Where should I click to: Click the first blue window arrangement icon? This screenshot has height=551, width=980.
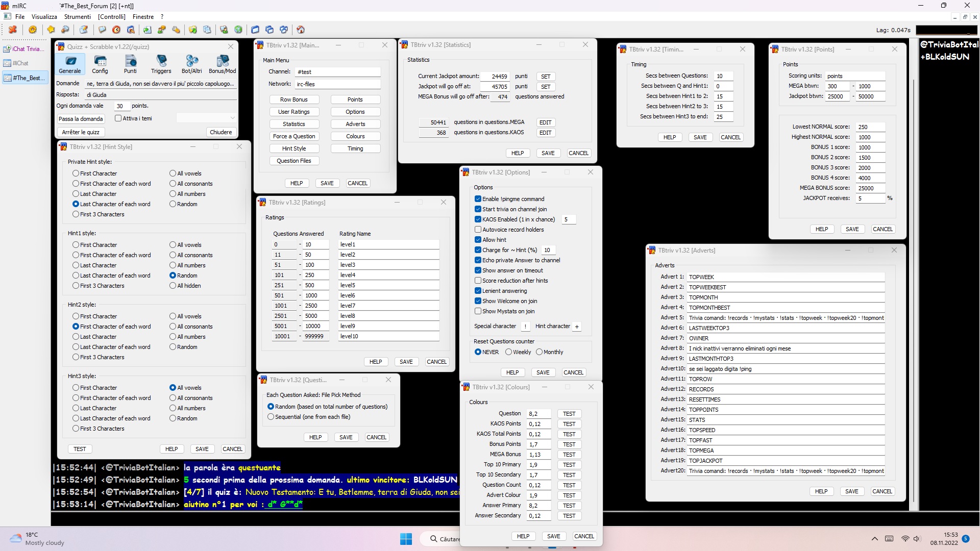coord(255,30)
